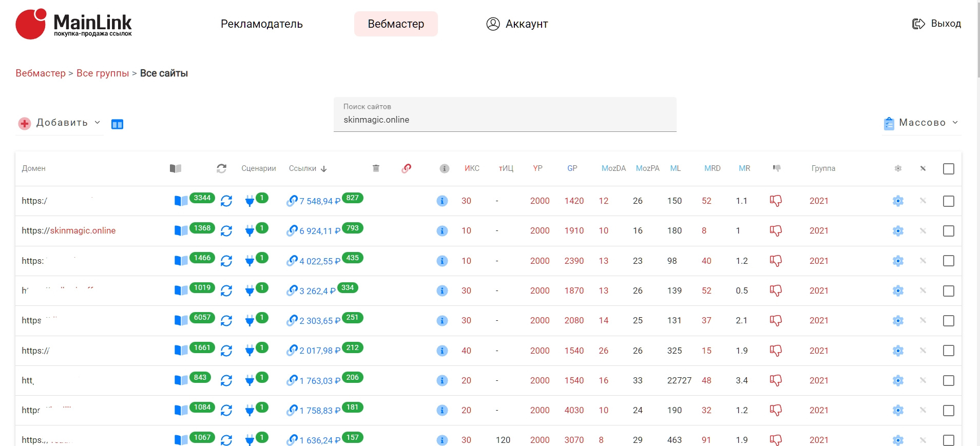Check the box for row with 3 262,4 ₽

[949, 291]
